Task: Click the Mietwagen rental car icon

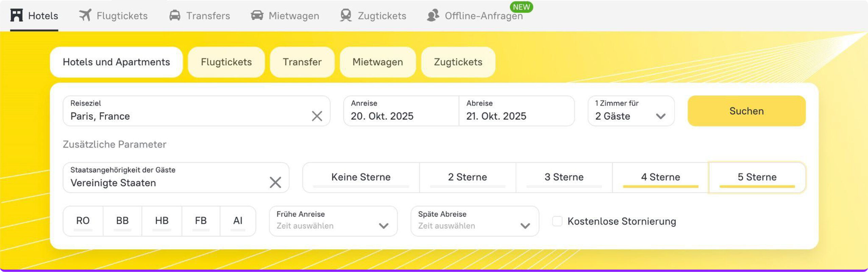Action: click(x=257, y=15)
